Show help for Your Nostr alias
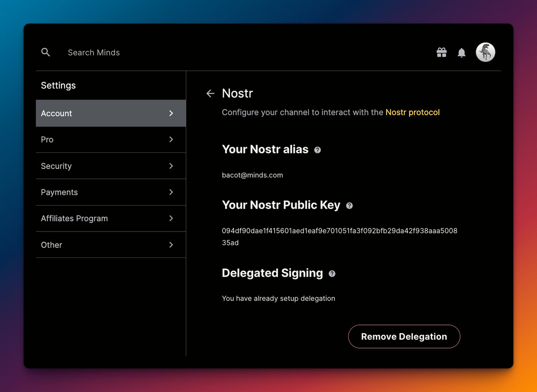 pos(317,150)
